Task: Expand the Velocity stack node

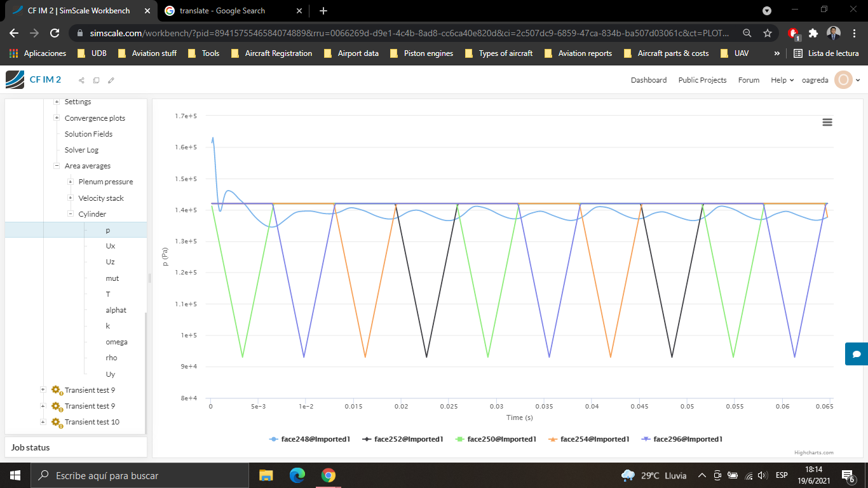Action: point(71,198)
